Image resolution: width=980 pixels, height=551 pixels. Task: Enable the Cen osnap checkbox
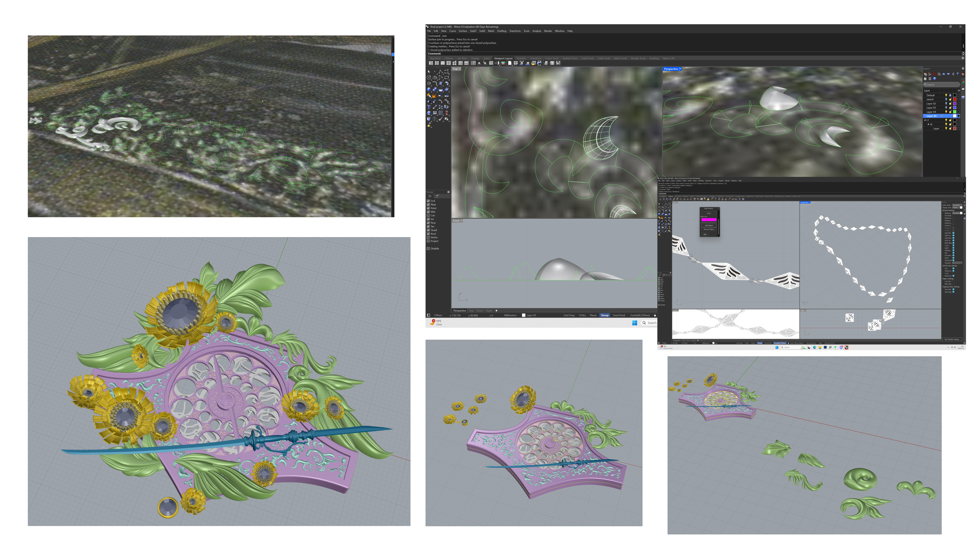point(428,216)
